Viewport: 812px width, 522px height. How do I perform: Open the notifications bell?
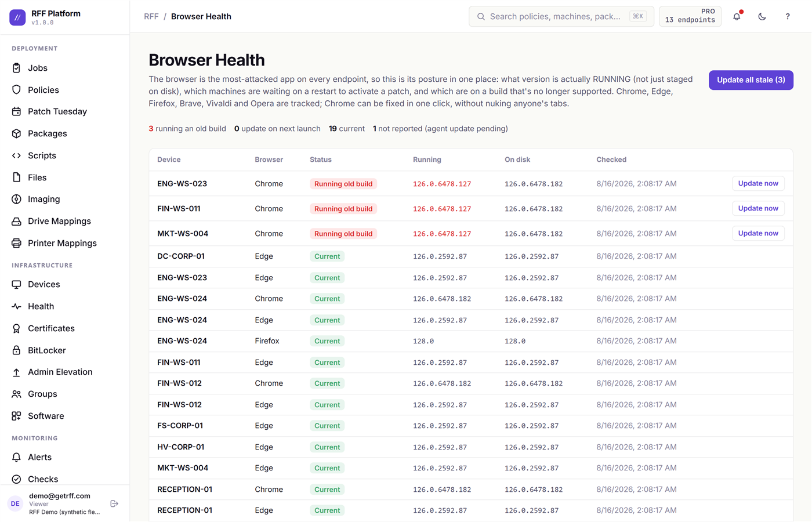pos(737,16)
